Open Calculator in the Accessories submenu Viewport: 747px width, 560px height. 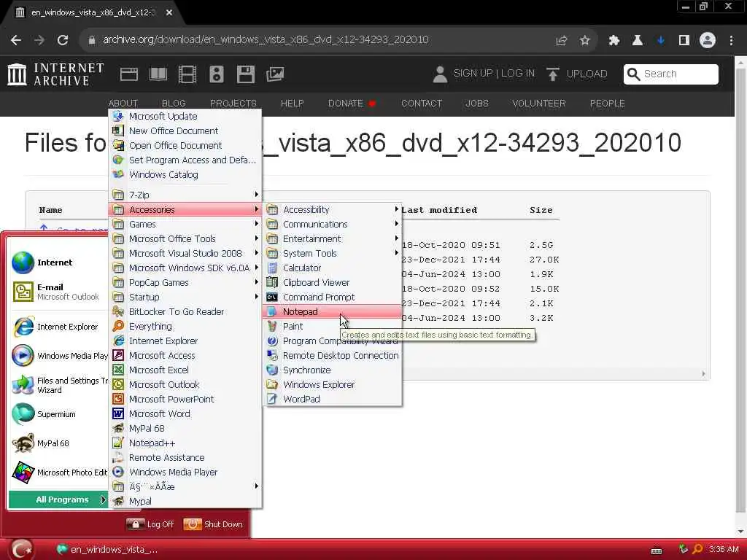tap(332, 268)
